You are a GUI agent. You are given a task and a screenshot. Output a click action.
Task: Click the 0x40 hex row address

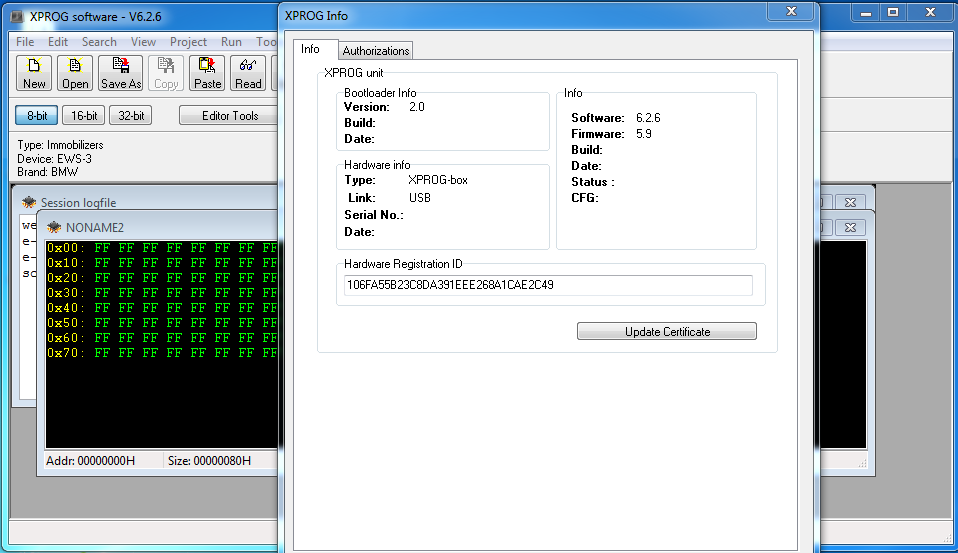(x=64, y=307)
